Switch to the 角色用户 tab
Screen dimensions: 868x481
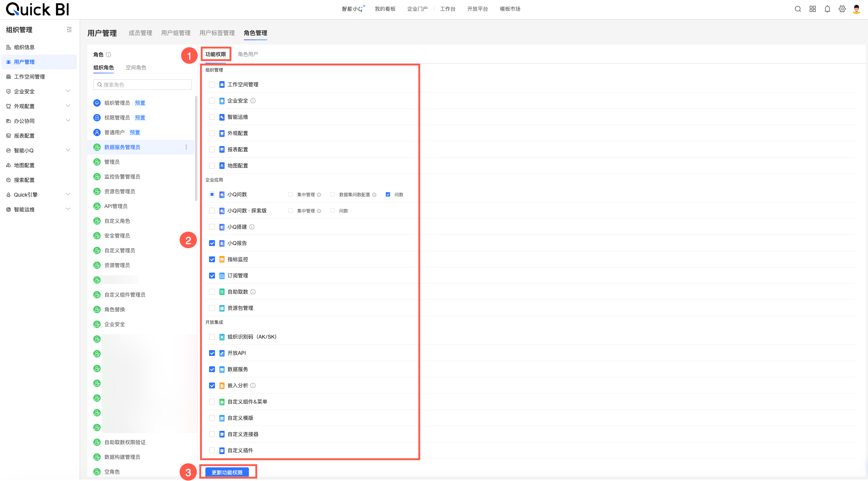[248, 54]
